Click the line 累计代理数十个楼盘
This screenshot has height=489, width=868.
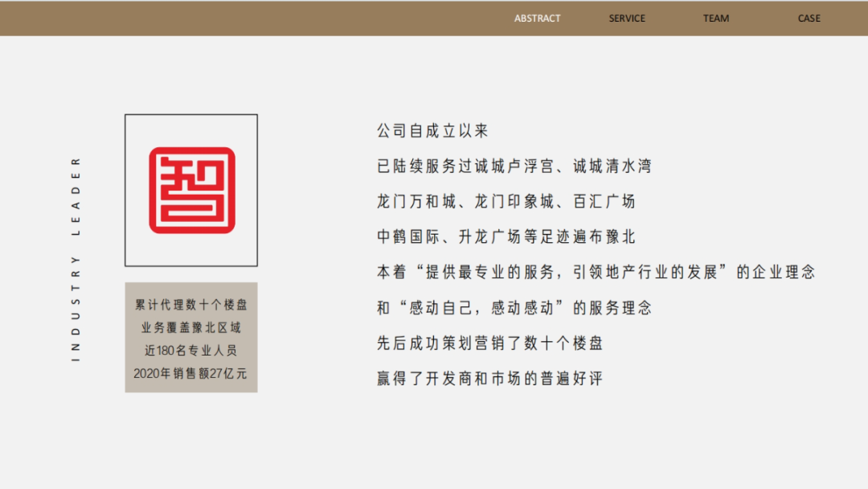click(191, 305)
